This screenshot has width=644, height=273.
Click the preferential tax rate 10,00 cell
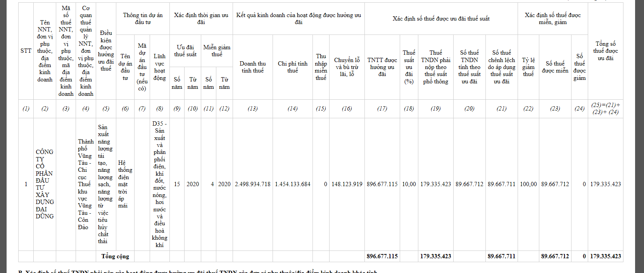coord(409,184)
